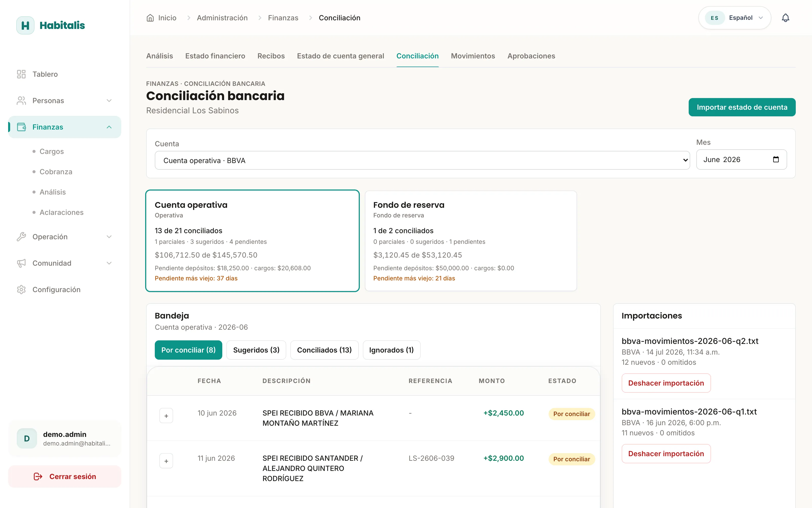Screen dimensions: 812x508
Task: Click the ES language badge
Action: click(714, 18)
